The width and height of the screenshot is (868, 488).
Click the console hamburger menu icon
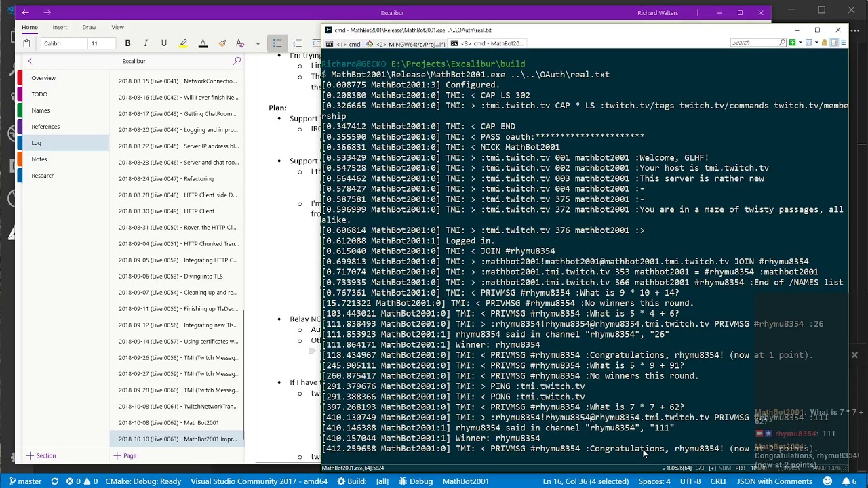click(x=844, y=43)
